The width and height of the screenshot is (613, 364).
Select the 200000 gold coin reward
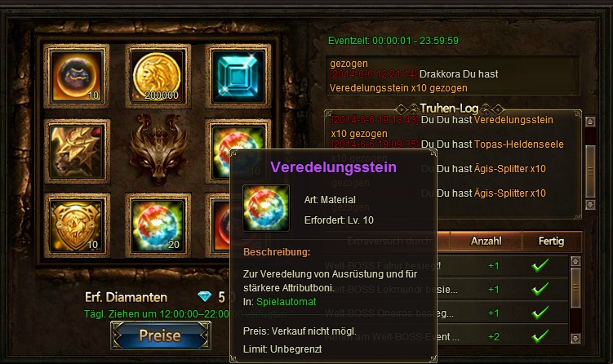[158, 76]
